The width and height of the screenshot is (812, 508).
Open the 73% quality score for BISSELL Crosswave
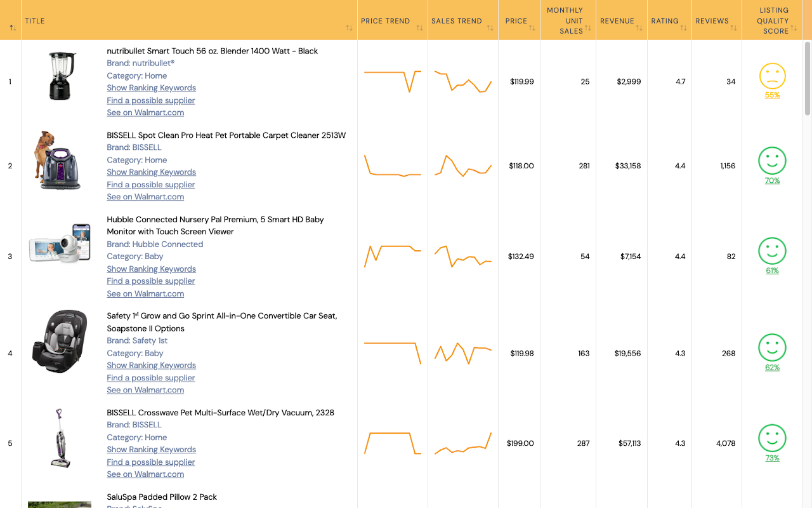point(772,458)
